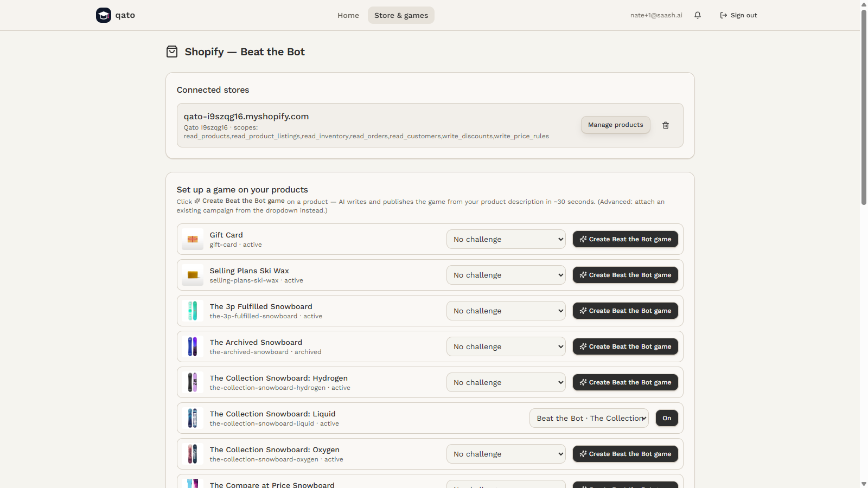
Task: Select the Store & games tab
Action: (401, 15)
